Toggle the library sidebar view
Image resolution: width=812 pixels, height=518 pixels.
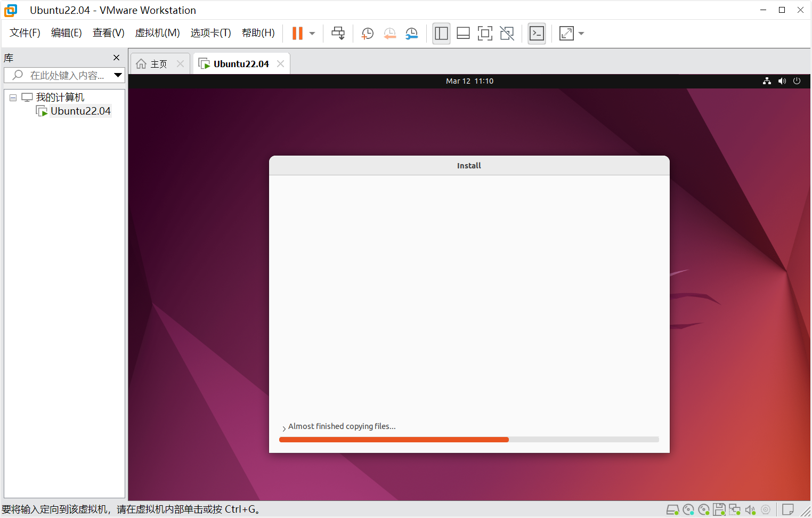(x=441, y=34)
